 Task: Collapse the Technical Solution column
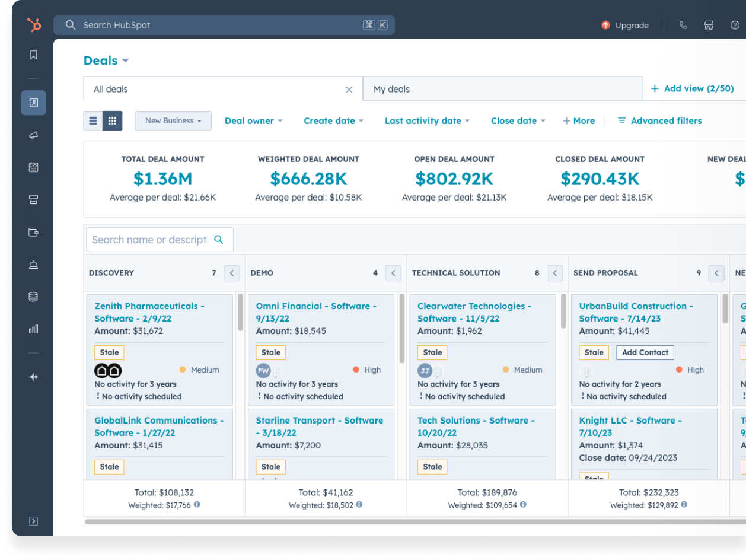click(x=555, y=273)
